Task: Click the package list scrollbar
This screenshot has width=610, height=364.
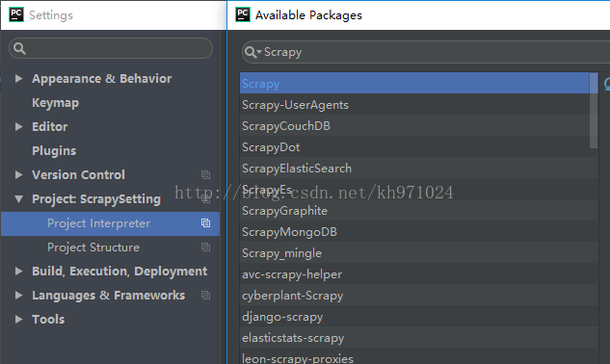Action: click(594, 111)
